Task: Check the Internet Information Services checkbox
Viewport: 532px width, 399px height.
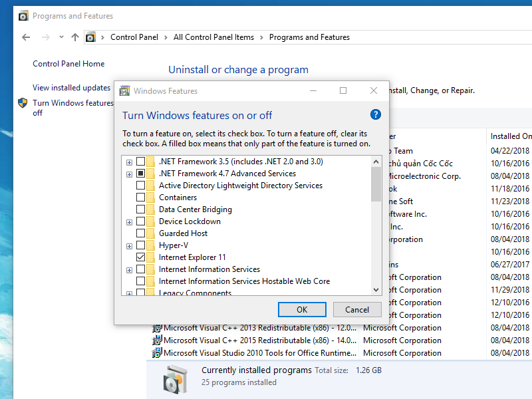Action: (140, 269)
